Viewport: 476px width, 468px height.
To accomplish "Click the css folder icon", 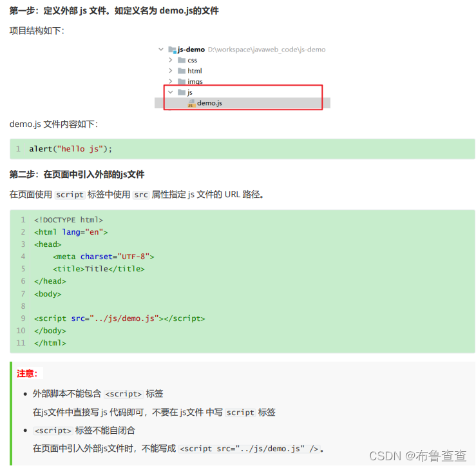I will pyautogui.click(x=182, y=60).
